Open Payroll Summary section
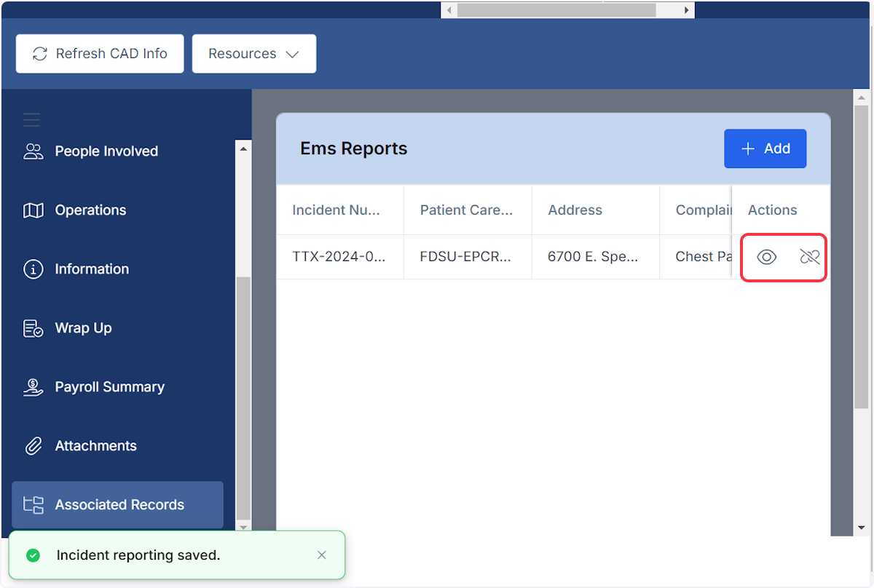This screenshot has width=874, height=588. (x=117, y=387)
